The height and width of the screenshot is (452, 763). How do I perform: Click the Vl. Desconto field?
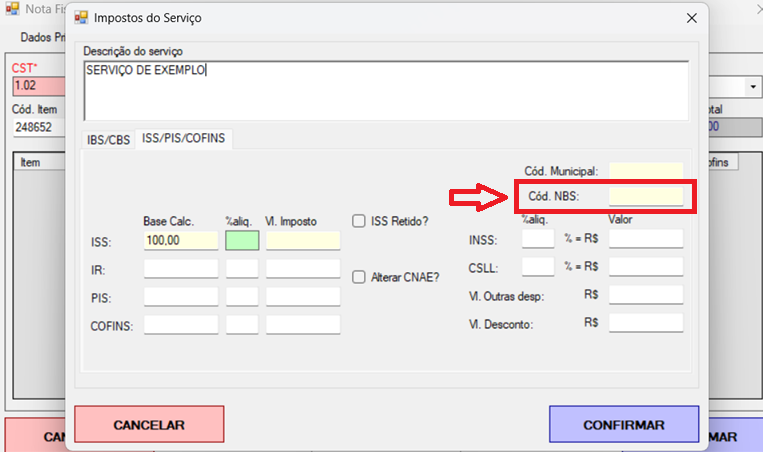(x=646, y=323)
